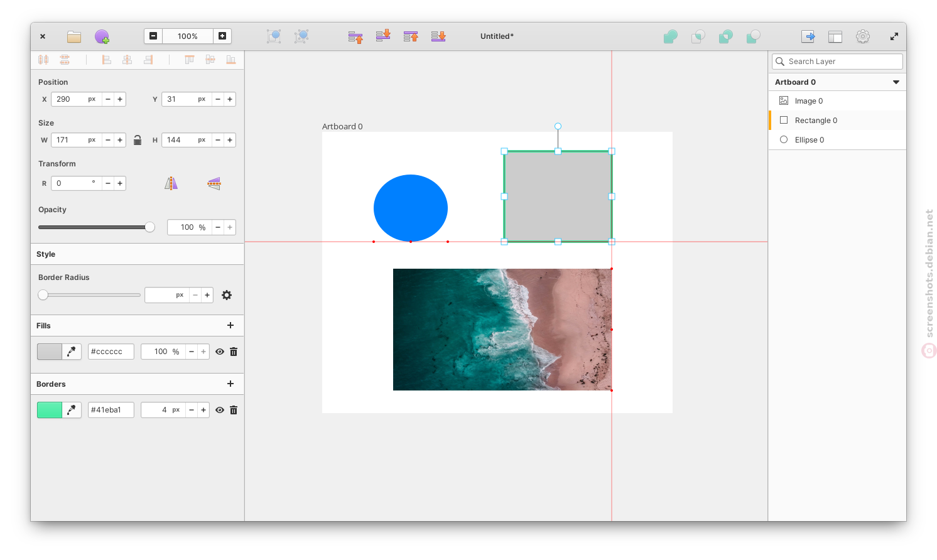Delete the #cccccc fill
937x560 pixels.
tap(234, 352)
